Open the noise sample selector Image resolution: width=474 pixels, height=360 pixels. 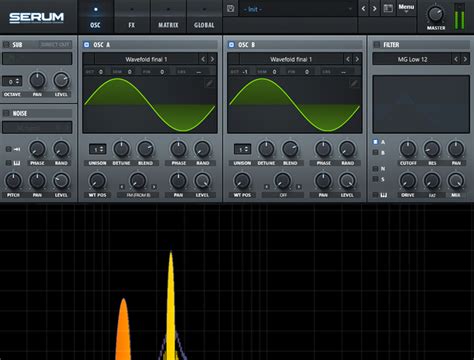pos(37,127)
